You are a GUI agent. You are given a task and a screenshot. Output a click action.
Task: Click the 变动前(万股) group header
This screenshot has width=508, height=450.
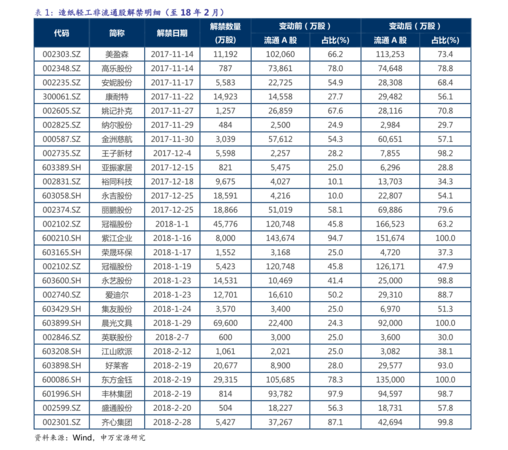coord(305,26)
